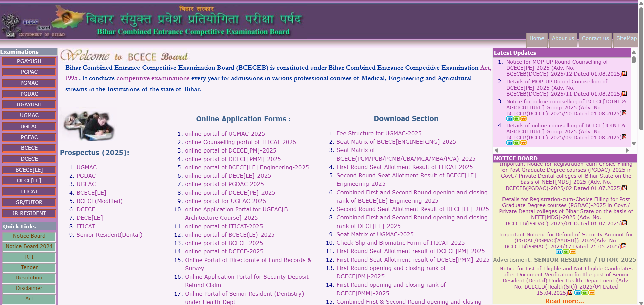The width and height of the screenshot is (644, 305).
Task: Click right arrow below Latest Updates panel
Action: click(627, 150)
